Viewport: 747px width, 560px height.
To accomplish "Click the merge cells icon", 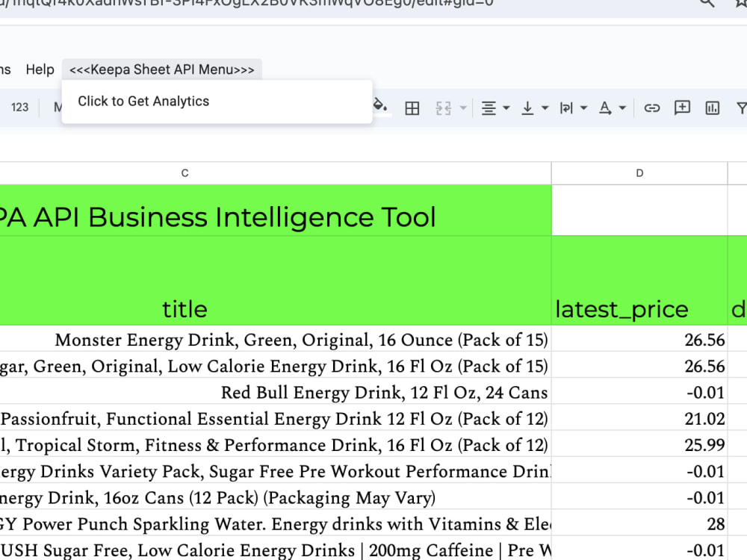I will pyautogui.click(x=442, y=108).
